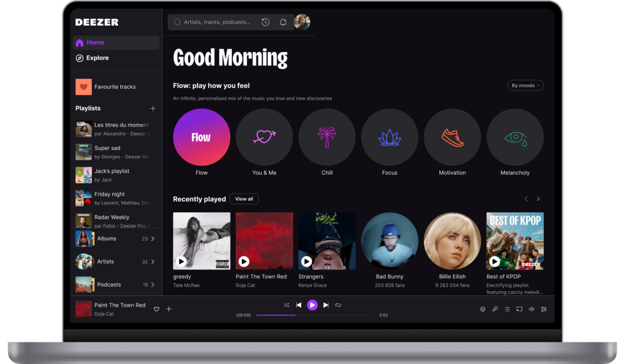Screen dimensions: 624x364
Task: Click the cast to device icon
Action: [518, 309]
